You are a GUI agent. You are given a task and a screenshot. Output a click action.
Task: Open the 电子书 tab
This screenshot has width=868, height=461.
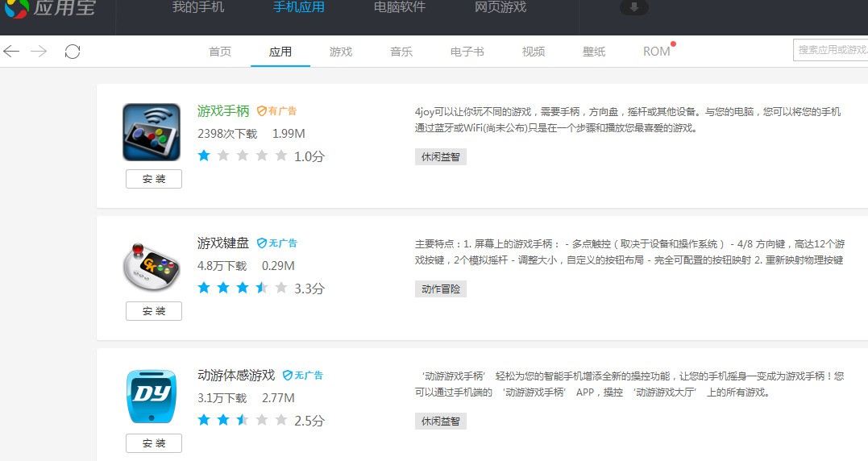pyautogui.click(x=467, y=52)
